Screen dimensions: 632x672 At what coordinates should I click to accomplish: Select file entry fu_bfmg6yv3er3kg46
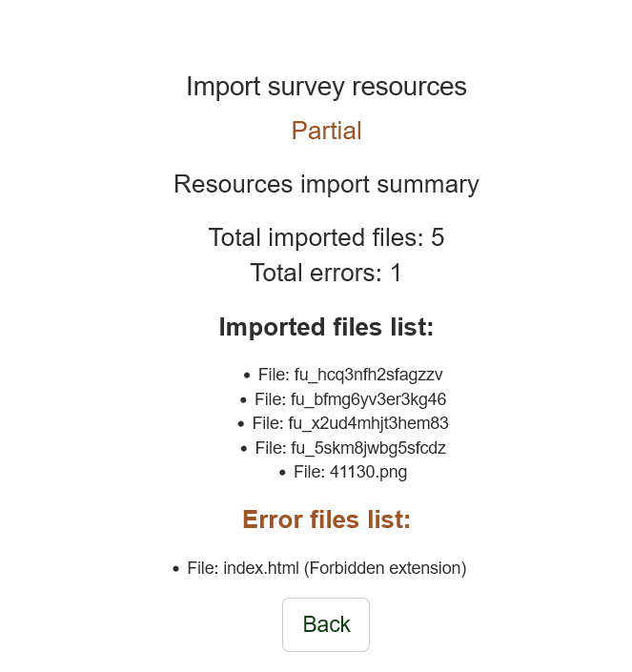click(x=350, y=399)
